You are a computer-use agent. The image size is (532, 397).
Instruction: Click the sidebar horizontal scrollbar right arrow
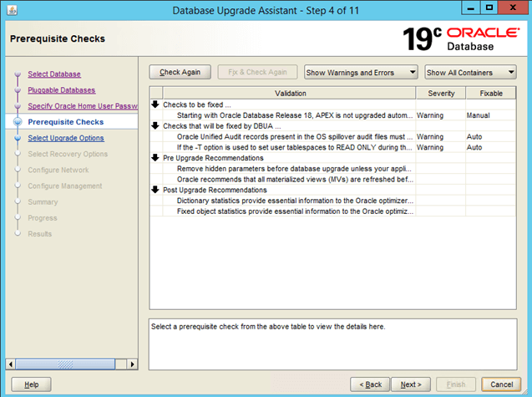tap(132, 364)
